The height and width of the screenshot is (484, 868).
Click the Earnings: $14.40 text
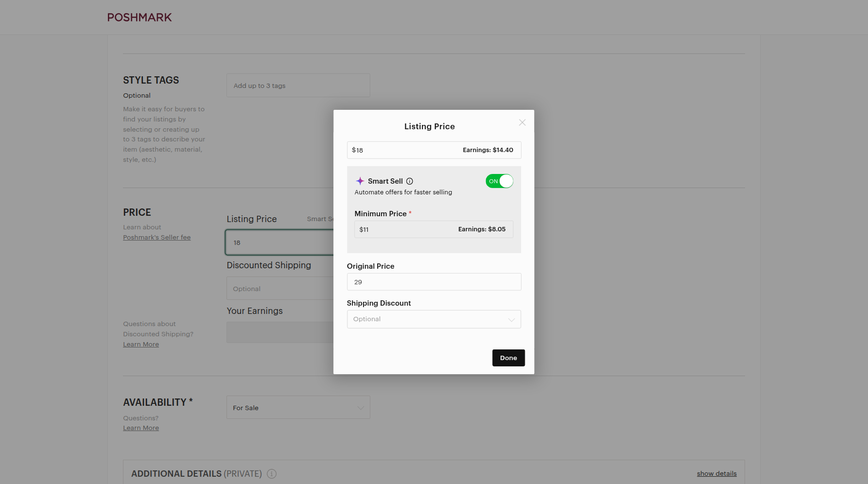pyautogui.click(x=488, y=150)
